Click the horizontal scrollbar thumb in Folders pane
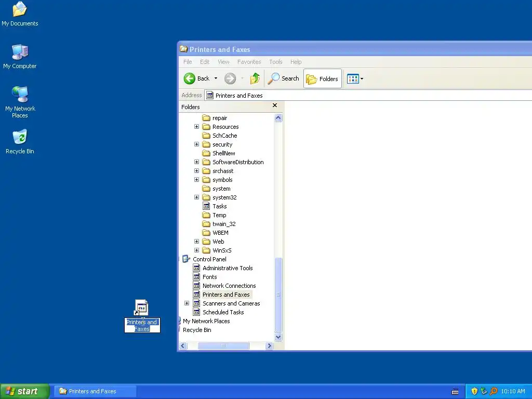Screen dimensions: 532x399 tap(223, 345)
